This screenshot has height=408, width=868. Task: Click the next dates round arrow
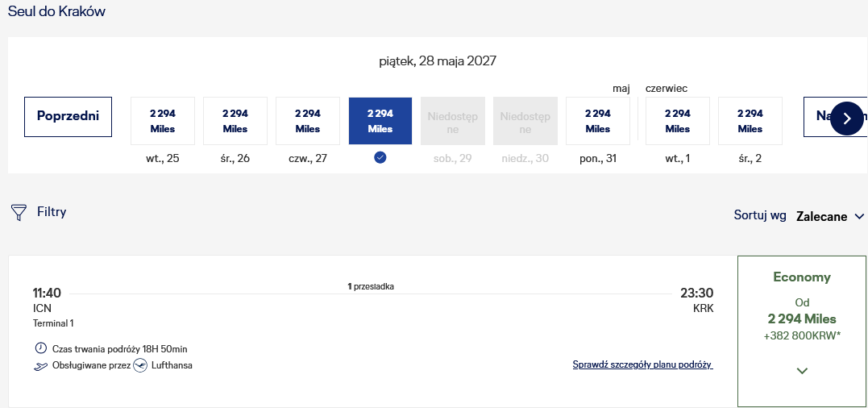[x=847, y=118]
